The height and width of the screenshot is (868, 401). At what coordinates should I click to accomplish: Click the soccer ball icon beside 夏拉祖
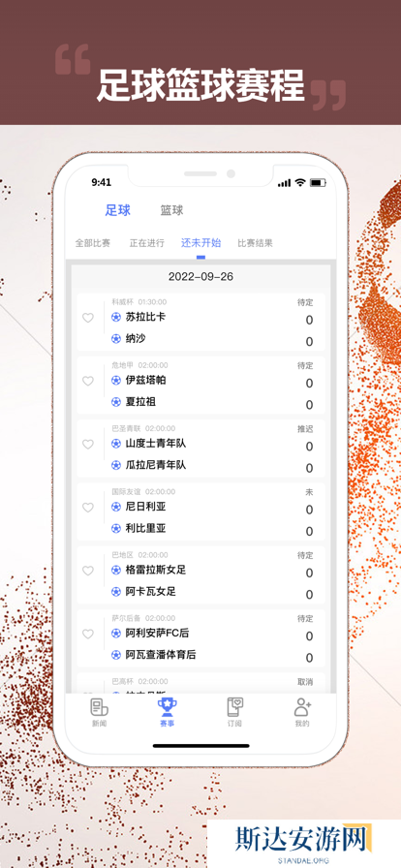(x=116, y=402)
